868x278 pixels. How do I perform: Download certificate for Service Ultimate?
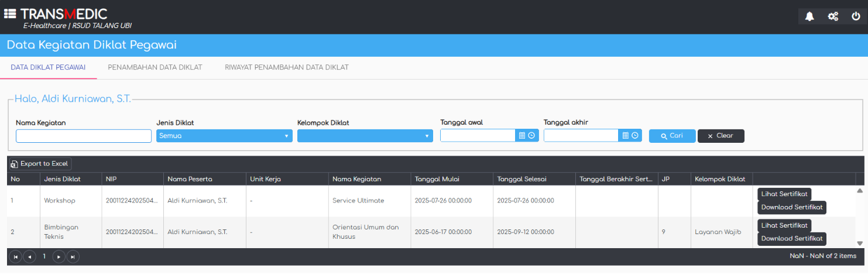pyautogui.click(x=792, y=207)
